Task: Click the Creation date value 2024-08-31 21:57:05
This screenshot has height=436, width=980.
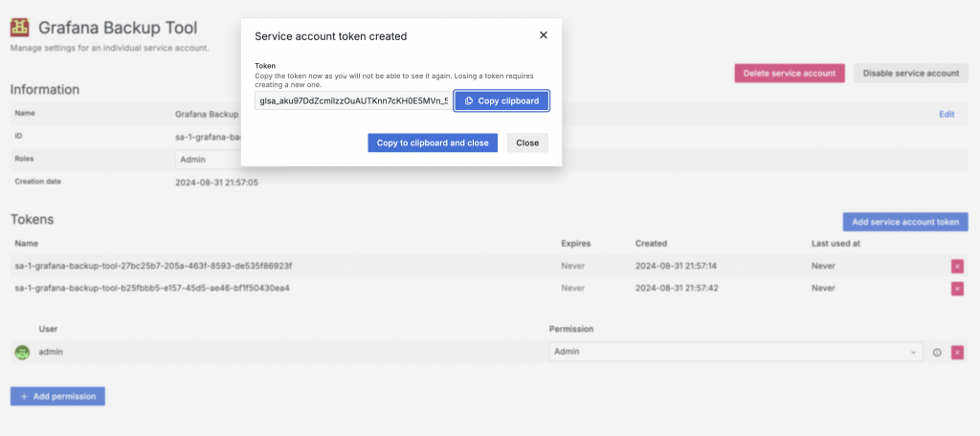Action: (217, 183)
